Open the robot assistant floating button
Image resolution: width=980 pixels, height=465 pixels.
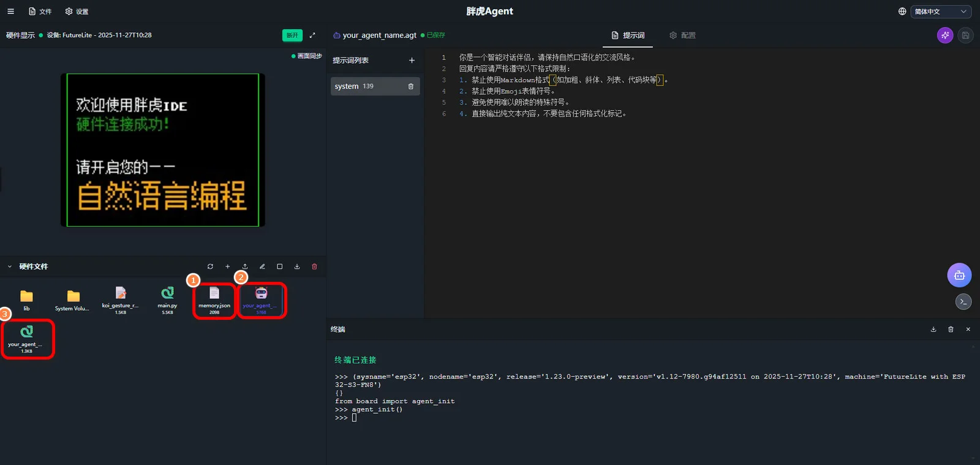959,276
